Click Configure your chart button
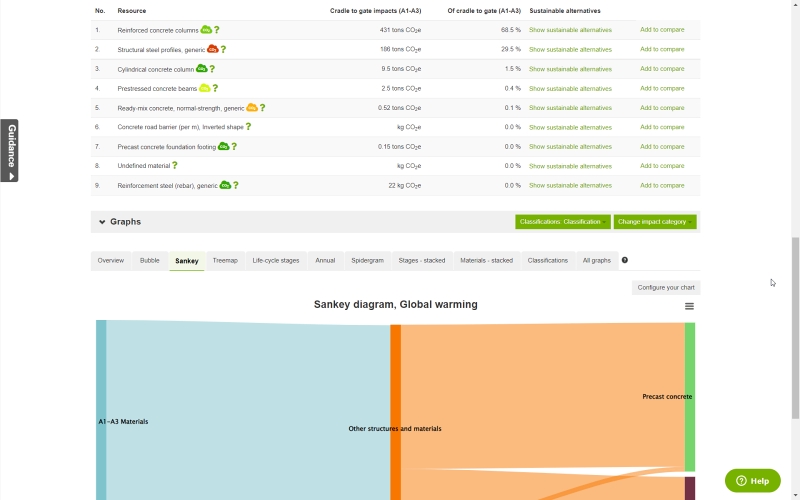Viewport: 800px width, 500px height. [666, 288]
